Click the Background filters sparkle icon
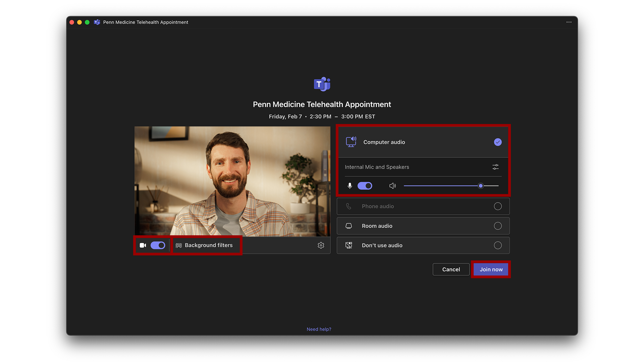 point(178,245)
